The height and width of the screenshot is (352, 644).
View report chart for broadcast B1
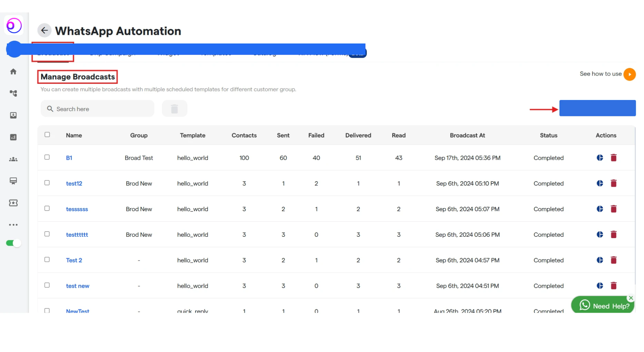coord(600,158)
